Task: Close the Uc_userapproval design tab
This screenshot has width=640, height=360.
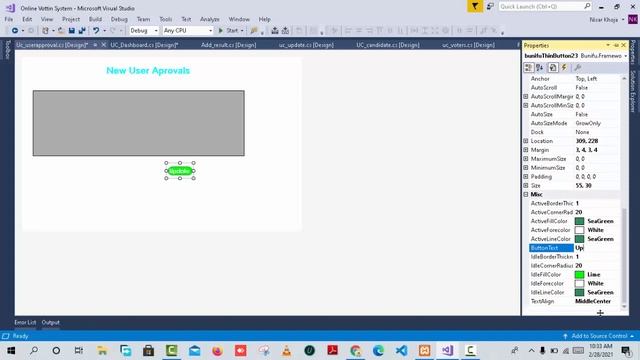Action: (x=103, y=45)
